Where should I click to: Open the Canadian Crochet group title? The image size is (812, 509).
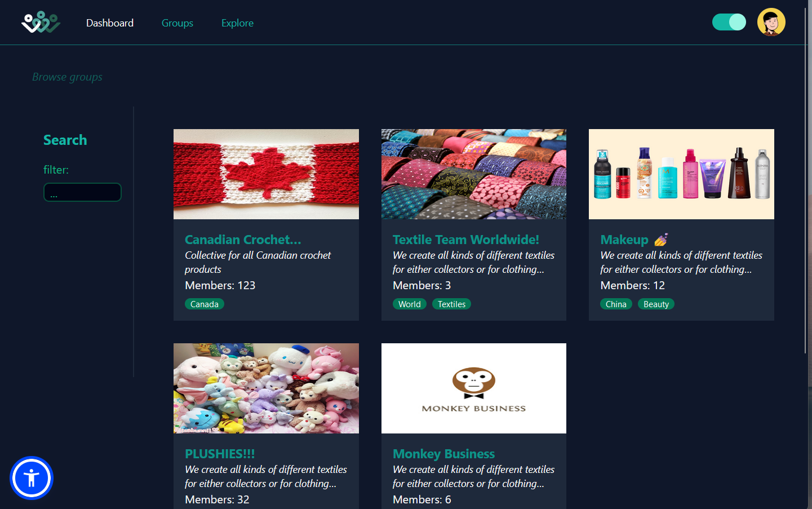tap(243, 240)
